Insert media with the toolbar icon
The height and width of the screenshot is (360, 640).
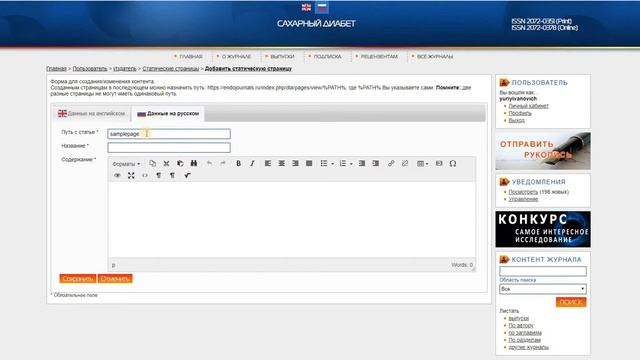tap(439, 163)
